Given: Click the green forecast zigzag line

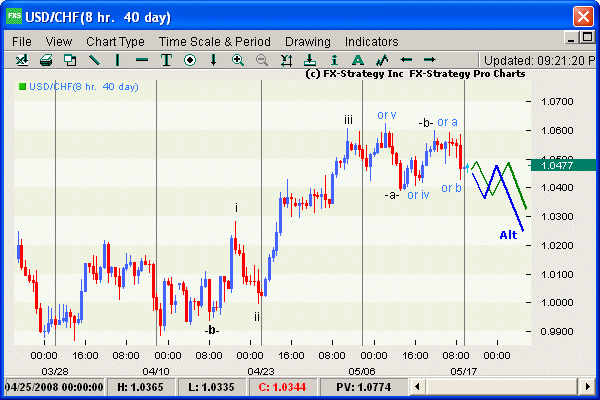Looking at the screenshot, I should [x=515, y=181].
